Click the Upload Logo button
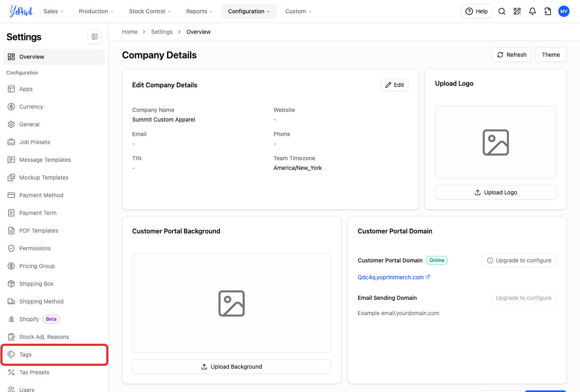This screenshot has width=580, height=392. pos(496,192)
